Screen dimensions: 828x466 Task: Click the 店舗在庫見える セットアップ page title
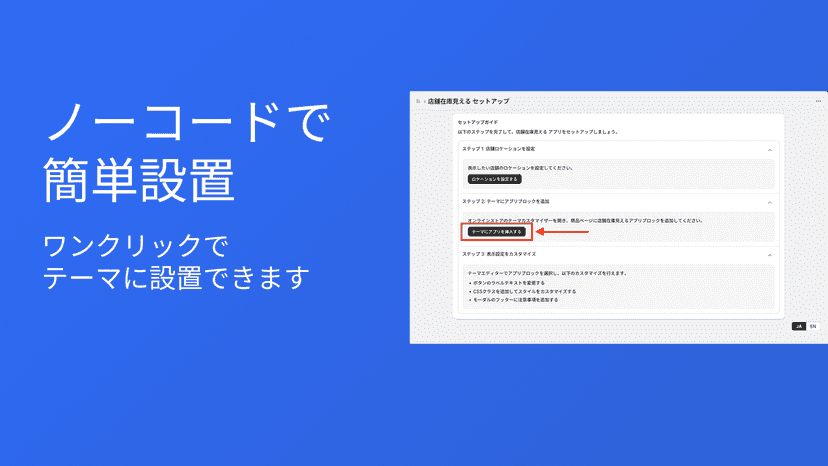pyautogui.click(x=468, y=101)
